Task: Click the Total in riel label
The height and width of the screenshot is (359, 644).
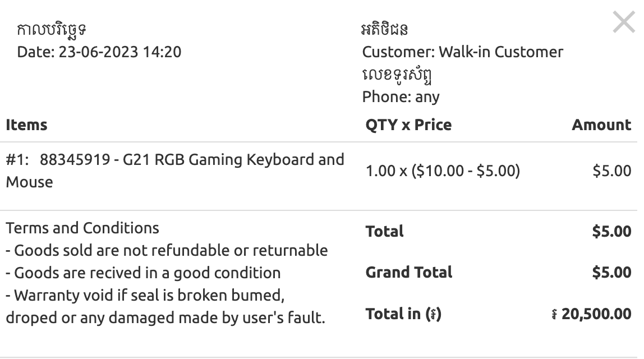Action: tap(403, 314)
